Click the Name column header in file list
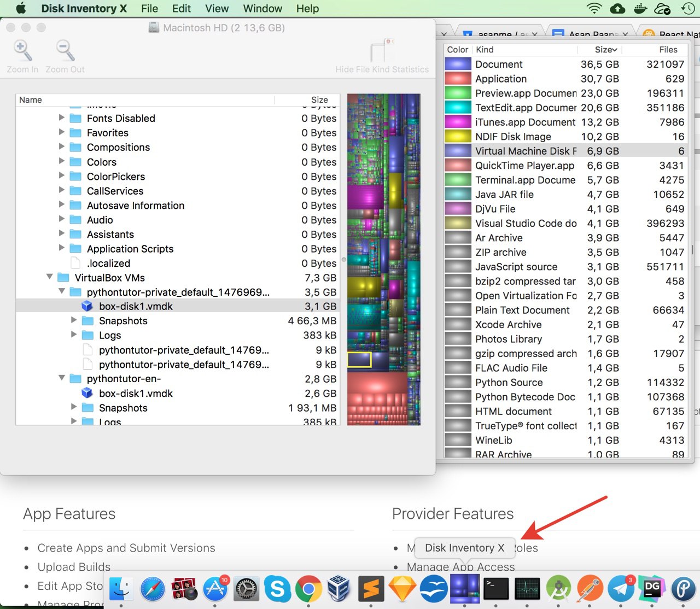 click(x=145, y=99)
